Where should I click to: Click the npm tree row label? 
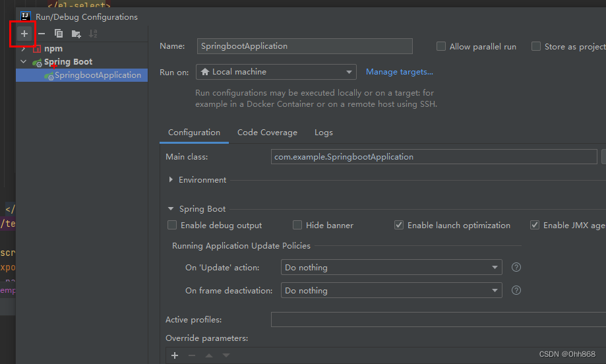pyautogui.click(x=53, y=49)
